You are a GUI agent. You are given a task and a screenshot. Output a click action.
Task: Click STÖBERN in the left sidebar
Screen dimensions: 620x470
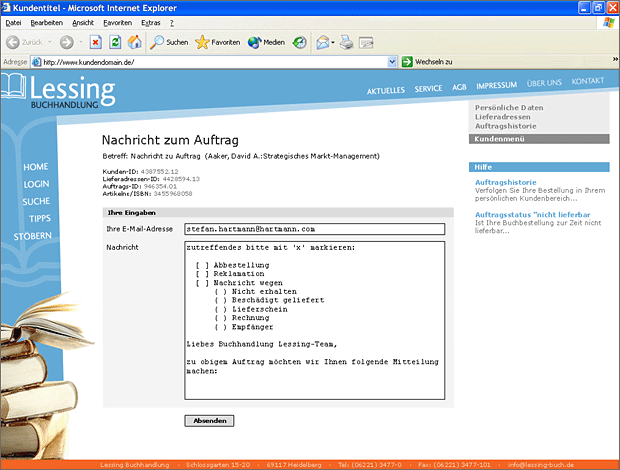pos(32,236)
